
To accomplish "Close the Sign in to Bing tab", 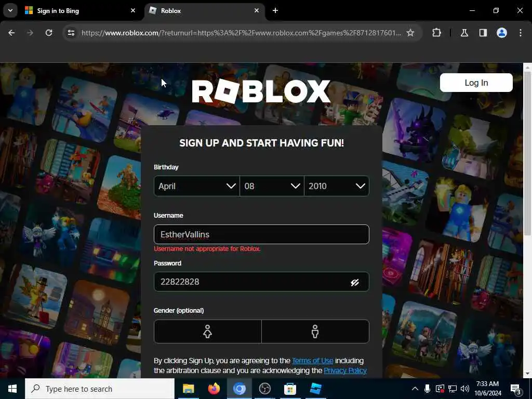I will click(x=133, y=10).
